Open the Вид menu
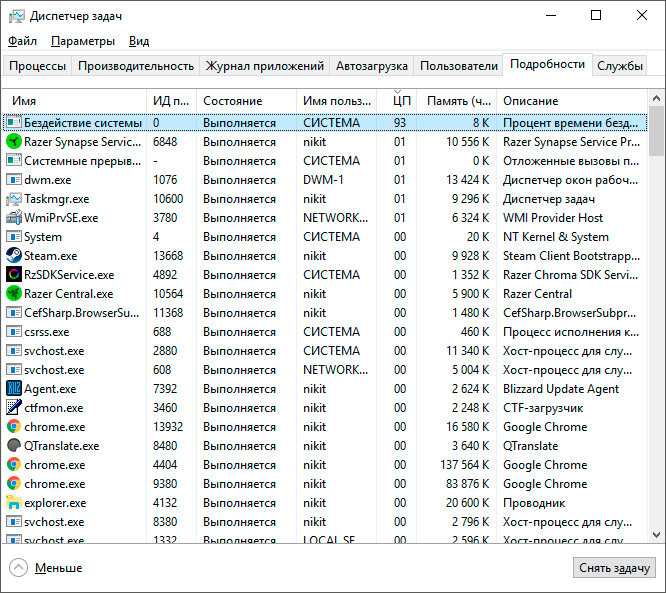This screenshot has width=666, height=593. [x=139, y=41]
